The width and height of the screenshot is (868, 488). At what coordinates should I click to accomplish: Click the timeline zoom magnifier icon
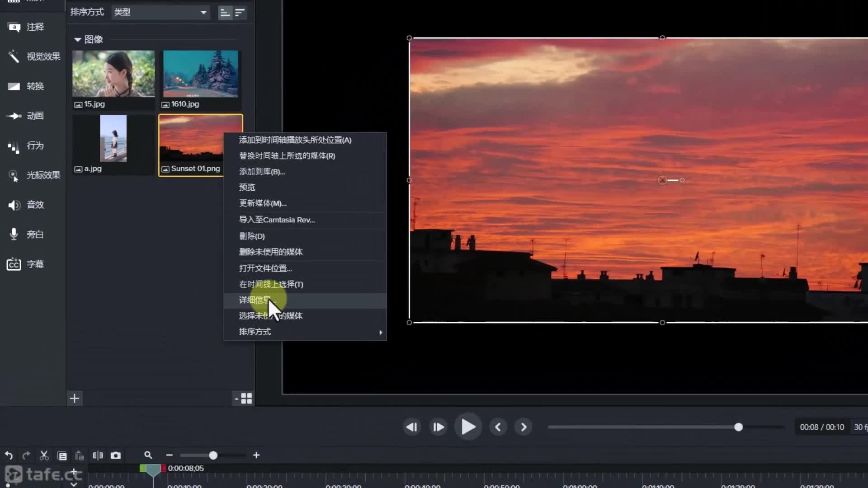pos(148,455)
